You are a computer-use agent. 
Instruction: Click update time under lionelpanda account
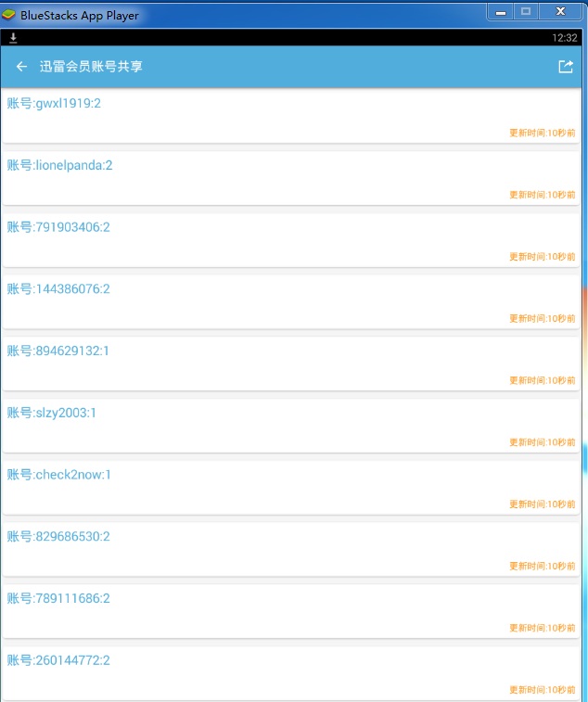tap(543, 195)
